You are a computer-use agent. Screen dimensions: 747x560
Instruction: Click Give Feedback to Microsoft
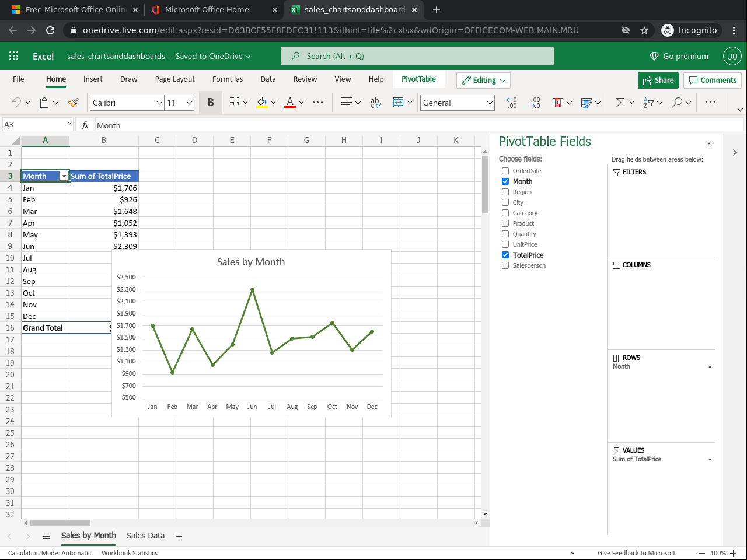[x=636, y=553]
